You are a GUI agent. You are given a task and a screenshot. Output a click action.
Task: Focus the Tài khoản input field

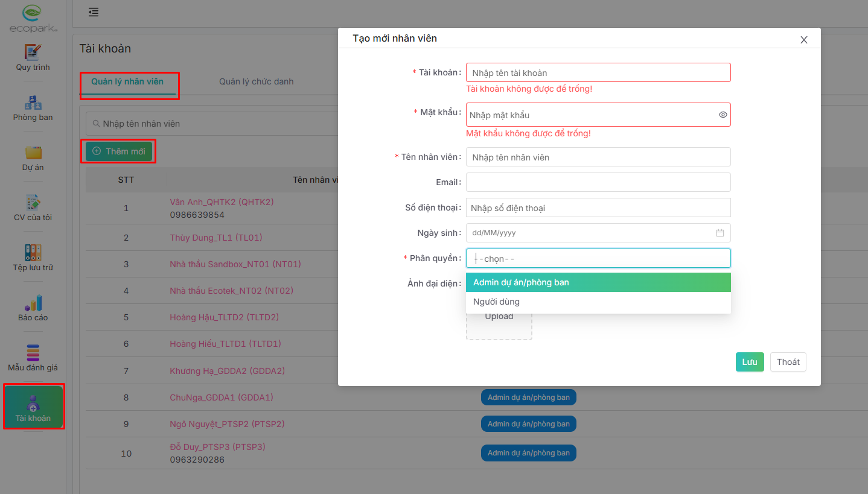point(598,73)
